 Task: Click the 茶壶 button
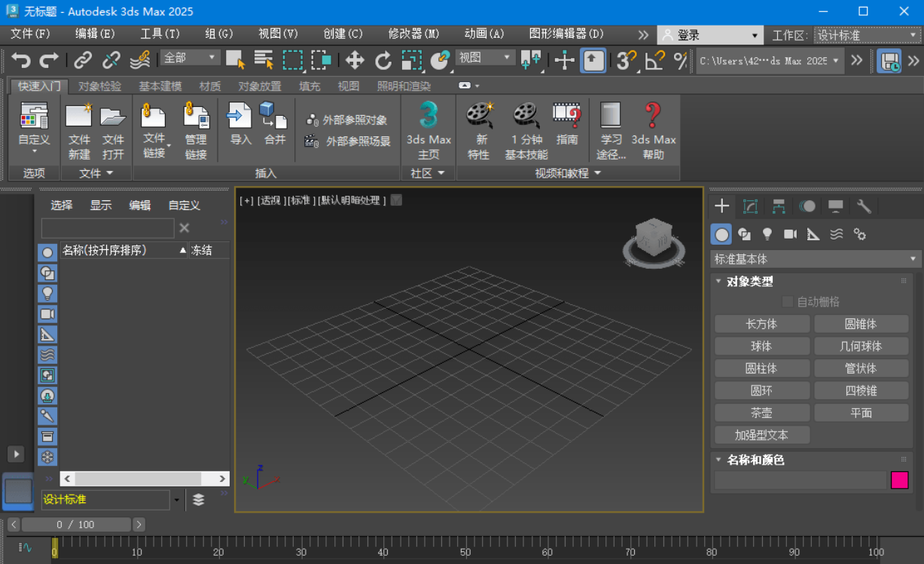click(761, 413)
